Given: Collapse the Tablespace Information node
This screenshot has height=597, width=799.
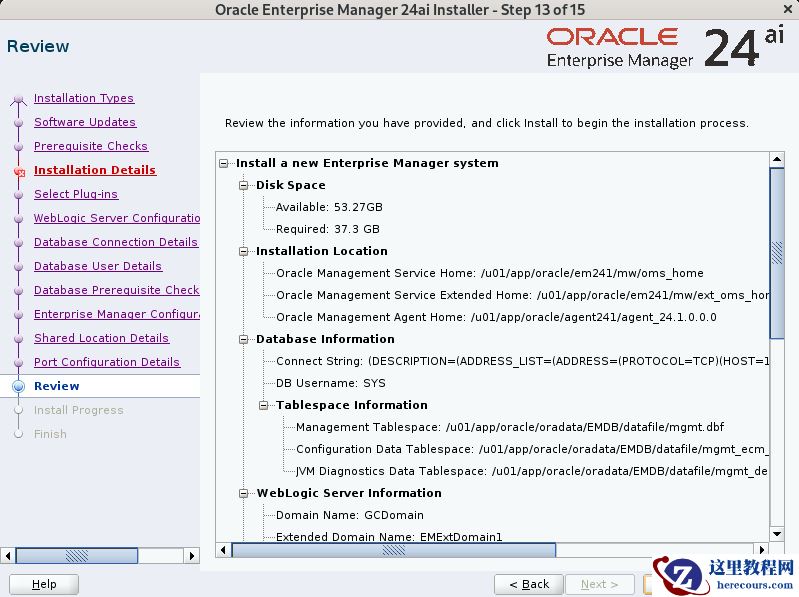Looking at the screenshot, I should (263, 405).
